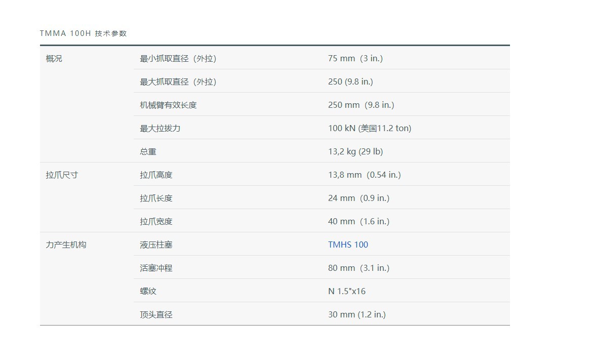The image size is (590, 364).
Task: Click the 拉爪宽度 row label
Action: [156, 221]
